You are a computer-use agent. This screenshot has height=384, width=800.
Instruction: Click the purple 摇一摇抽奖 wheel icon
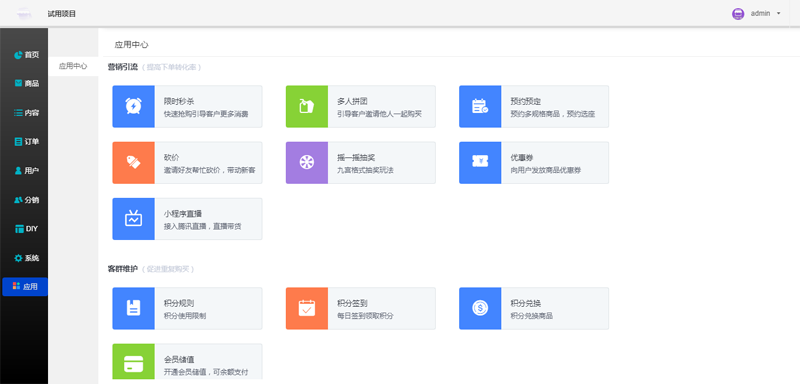[307, 163]
